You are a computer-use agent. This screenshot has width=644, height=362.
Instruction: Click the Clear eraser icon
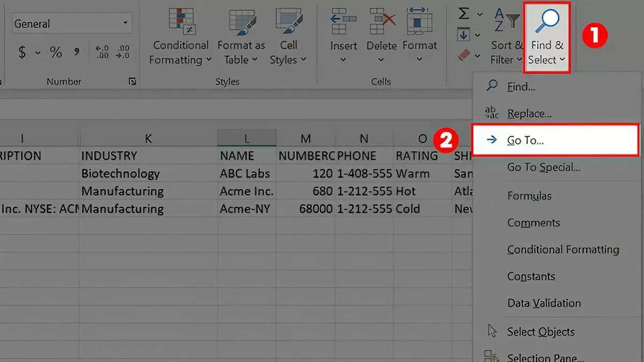463,55
